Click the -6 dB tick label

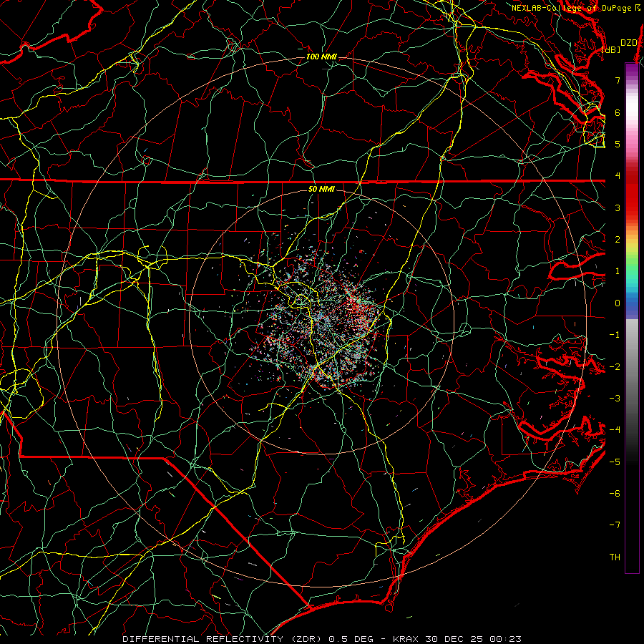coord(615,494)
